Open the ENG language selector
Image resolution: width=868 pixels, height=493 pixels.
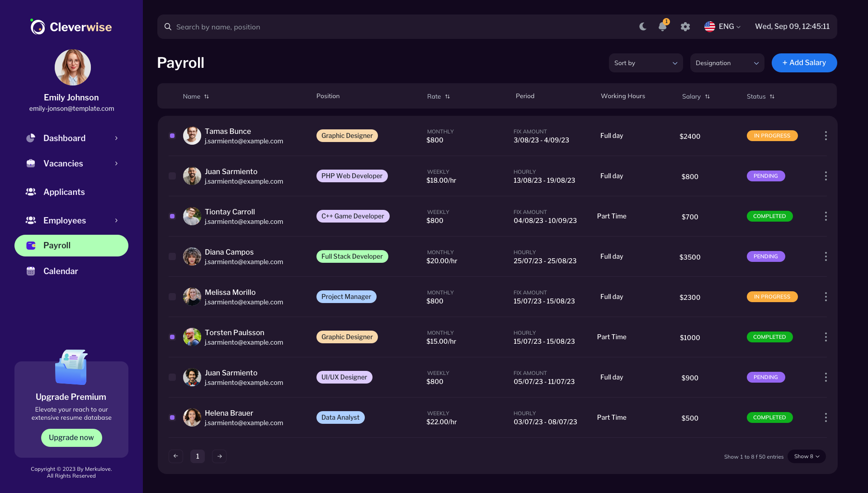click(x=722, y=26)
